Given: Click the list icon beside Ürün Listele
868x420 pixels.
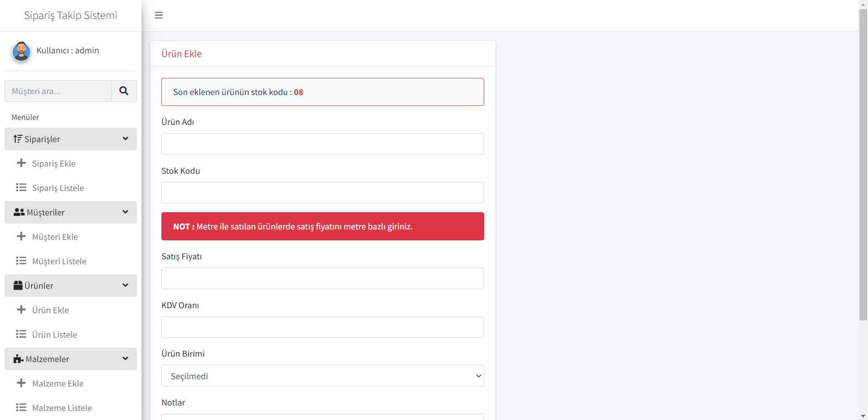Looking at the screenshot, I should point(21,334).
